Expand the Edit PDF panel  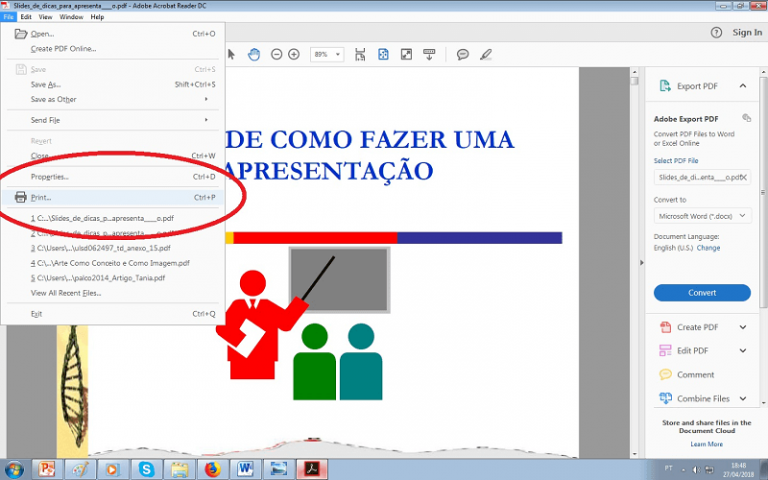[742, 351]
